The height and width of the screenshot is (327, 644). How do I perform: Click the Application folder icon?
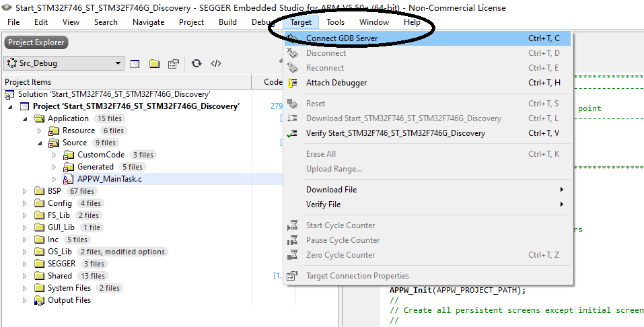[x=39, y=118]
